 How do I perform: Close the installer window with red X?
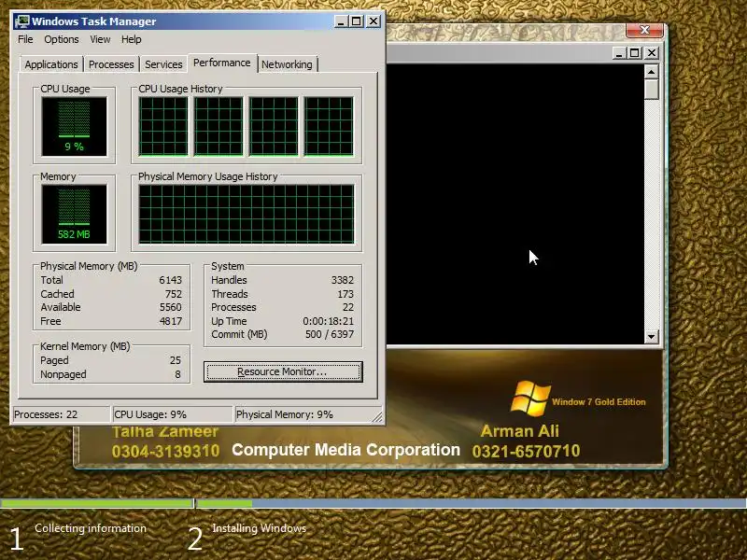(644, 30)
